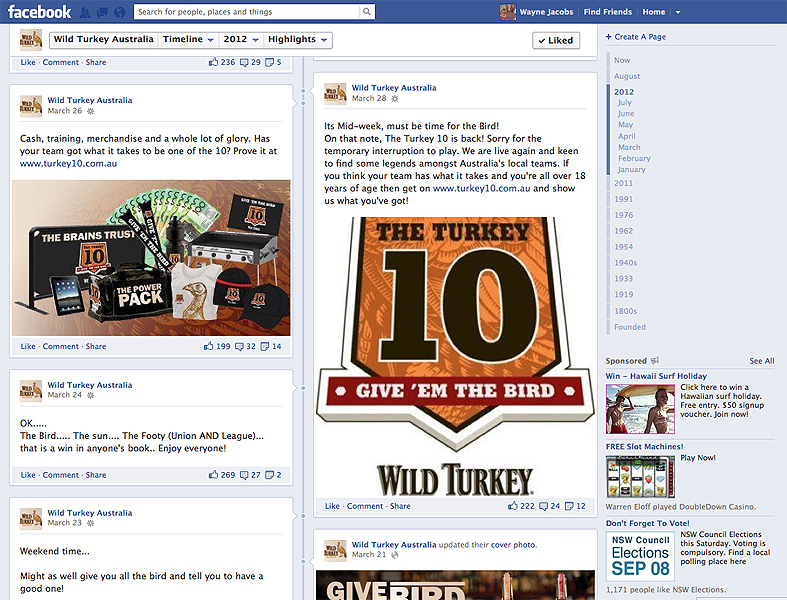Click audience gear icon on March 24 post
The height and width of the screenshot is (600, 787).
point(90,396)
